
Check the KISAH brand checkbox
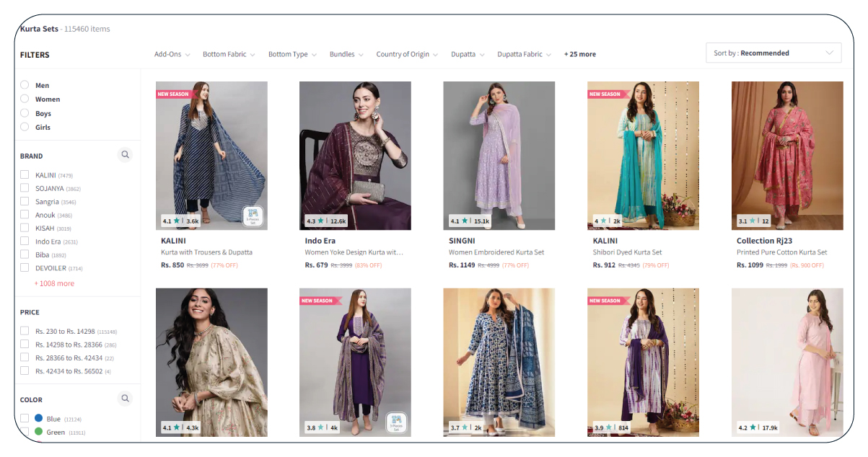pyautogui.click(x=25, y=228)
